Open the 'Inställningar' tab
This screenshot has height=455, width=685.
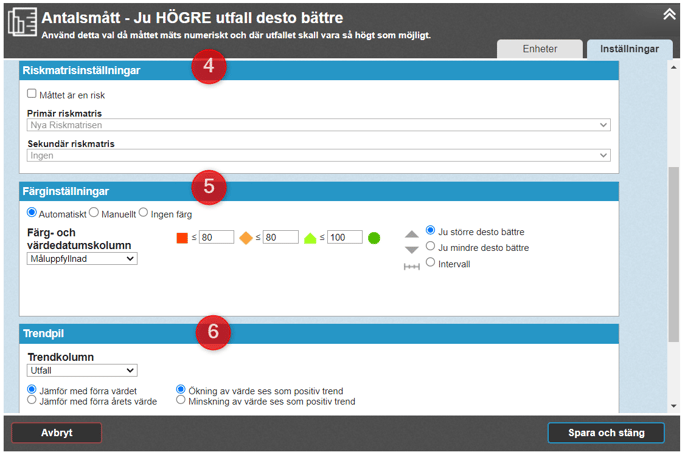click(629, 48)
